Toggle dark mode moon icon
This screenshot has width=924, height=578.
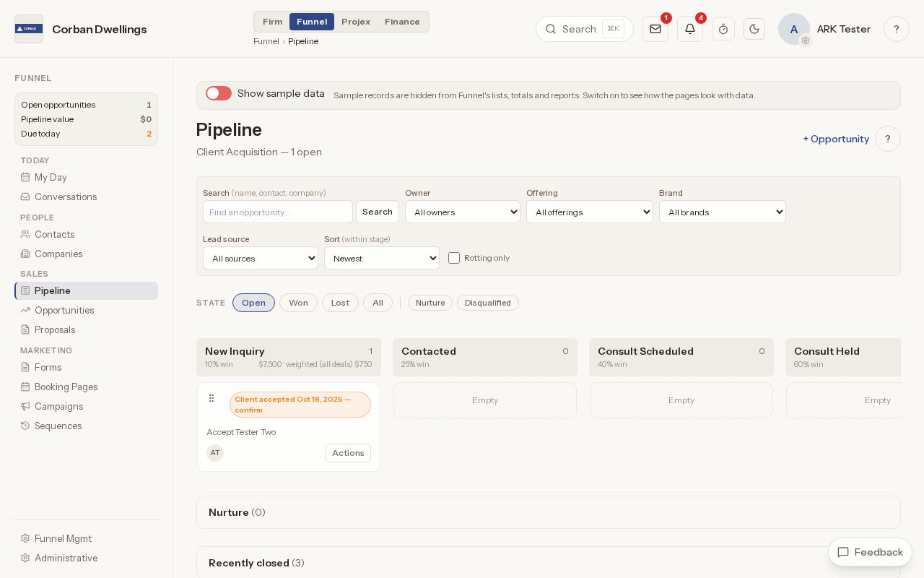754,29
